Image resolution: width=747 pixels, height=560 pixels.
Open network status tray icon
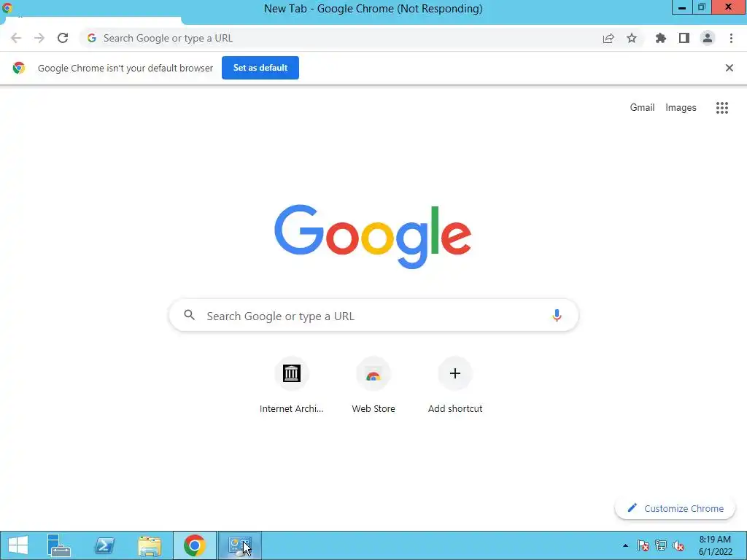click(x=661, y=545)
